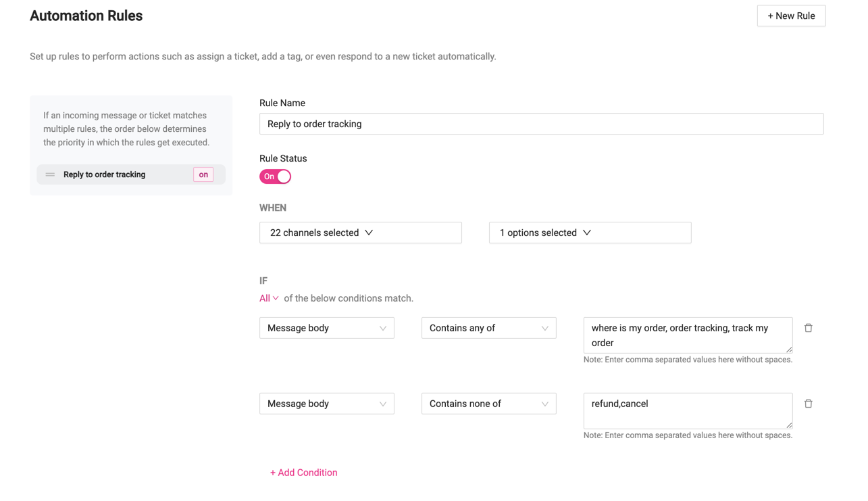Click the on badge in the rules list

(203, 174)
